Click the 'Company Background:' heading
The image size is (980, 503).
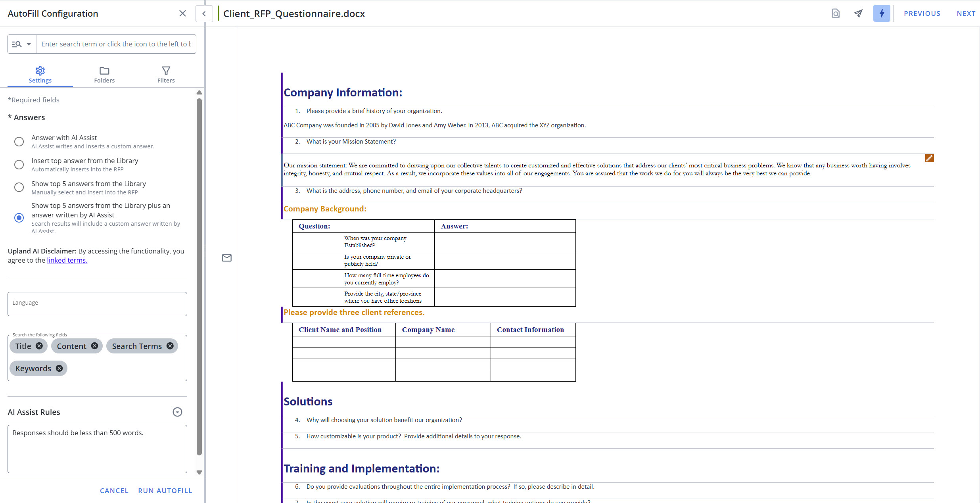pyautogui.click(x=325, y=209)
